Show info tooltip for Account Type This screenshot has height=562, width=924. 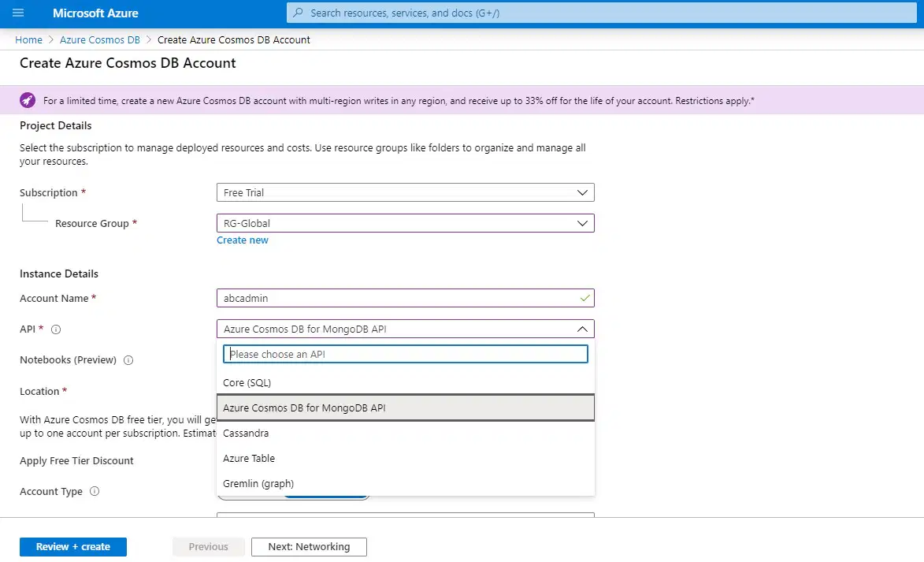95,491
